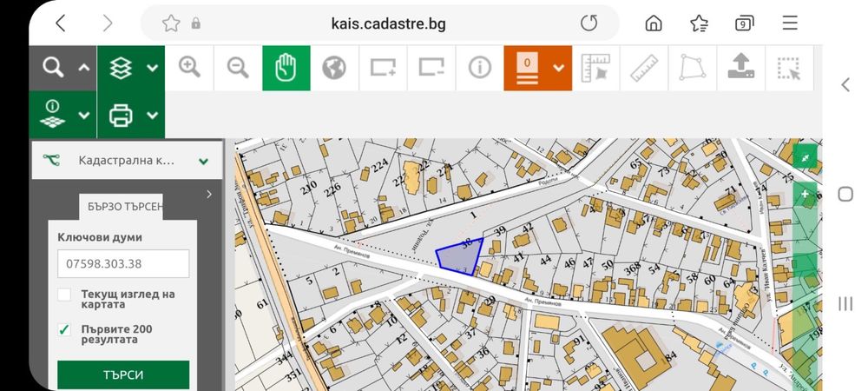Click parcel number 226 on map

(x=332, y=189)
